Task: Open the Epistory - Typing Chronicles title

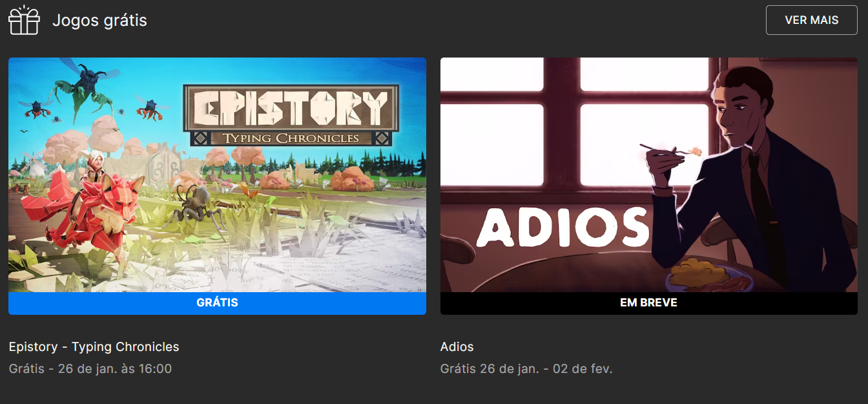Action: pyautogui.click(x=94, y=347)
